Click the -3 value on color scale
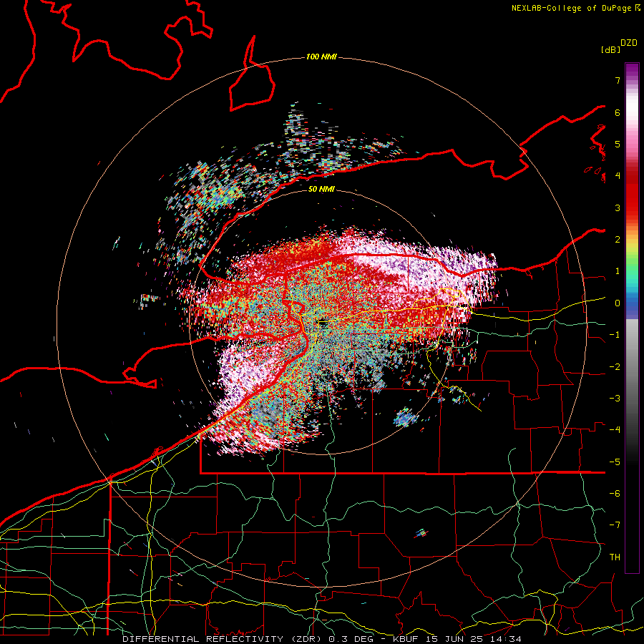Image resolution: width=644 pixels, height=644 pixels. 615,399
